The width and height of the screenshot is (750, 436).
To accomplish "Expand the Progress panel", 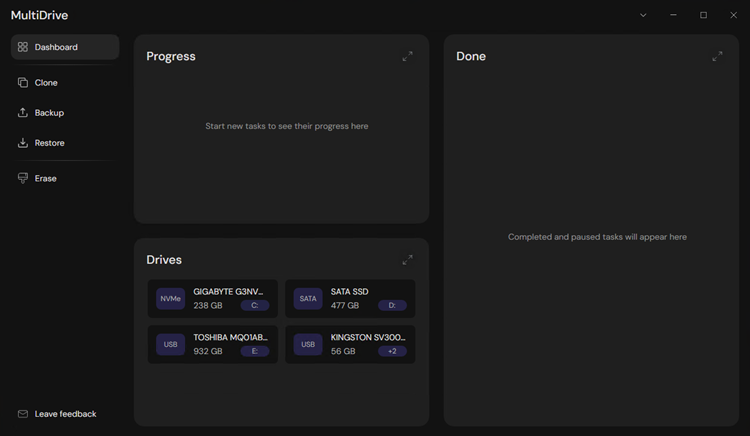I will (x=407, y=57).
